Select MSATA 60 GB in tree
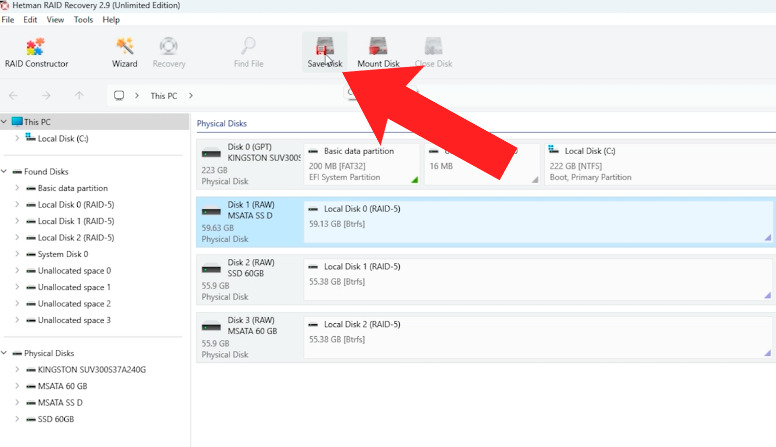Viewport: 776px width, 447px height. (x=62, y=386)
